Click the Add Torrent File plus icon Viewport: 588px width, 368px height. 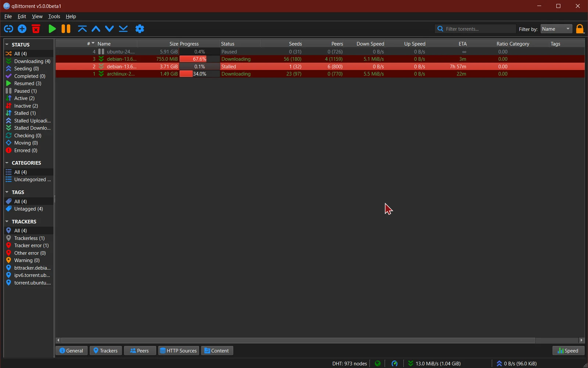22,29
